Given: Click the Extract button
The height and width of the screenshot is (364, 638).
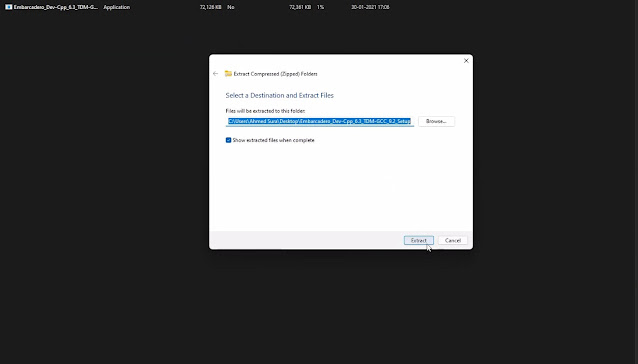Looking at the screenshot, I should pos(419,240).
